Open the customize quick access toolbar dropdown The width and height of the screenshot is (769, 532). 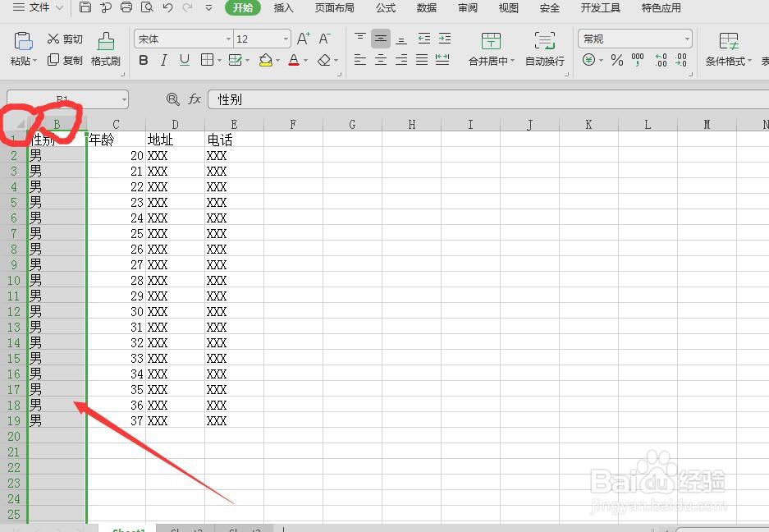click(x=209, y=7)
